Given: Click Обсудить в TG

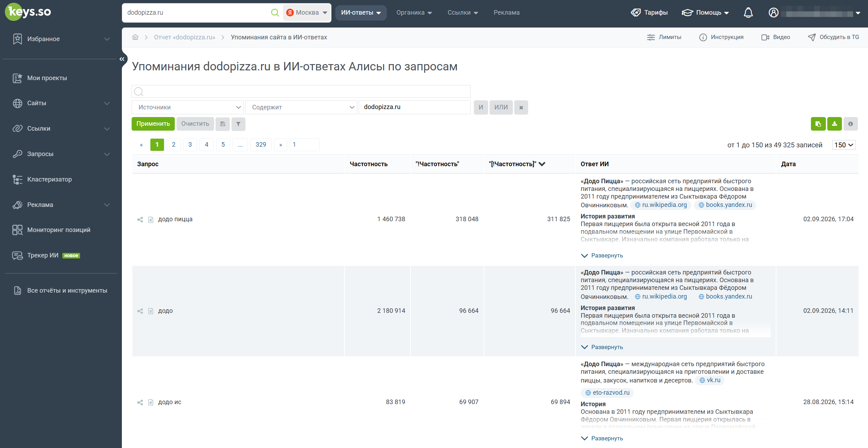Looking at the screenshot, I should point(834,37).
